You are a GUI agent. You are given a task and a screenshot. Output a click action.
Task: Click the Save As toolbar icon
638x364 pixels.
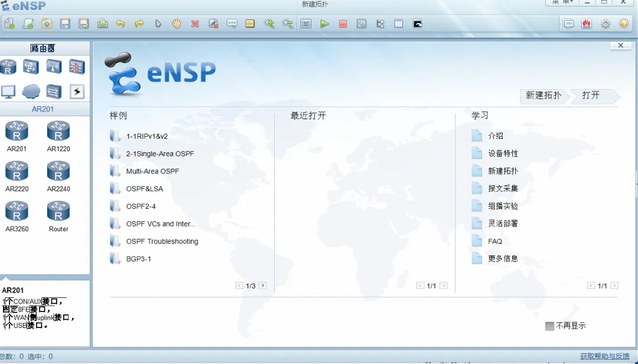84,24
